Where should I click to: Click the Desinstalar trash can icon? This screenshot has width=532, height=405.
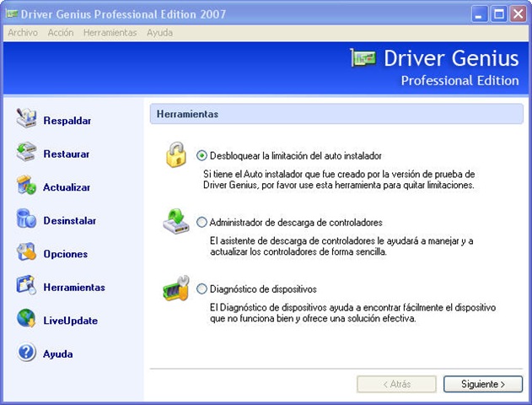coord(26,219)
